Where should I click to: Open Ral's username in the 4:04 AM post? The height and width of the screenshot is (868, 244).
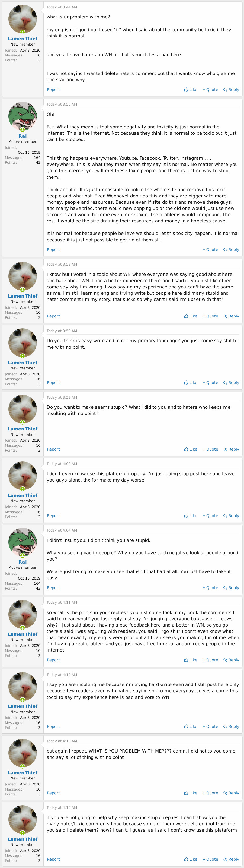22,562
